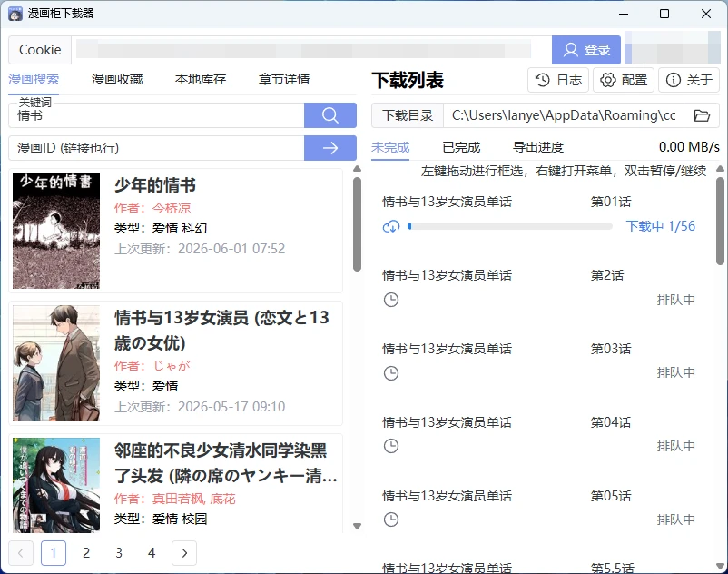Click the 排队中 status of 第2话
728x574 pixels.
676,300
